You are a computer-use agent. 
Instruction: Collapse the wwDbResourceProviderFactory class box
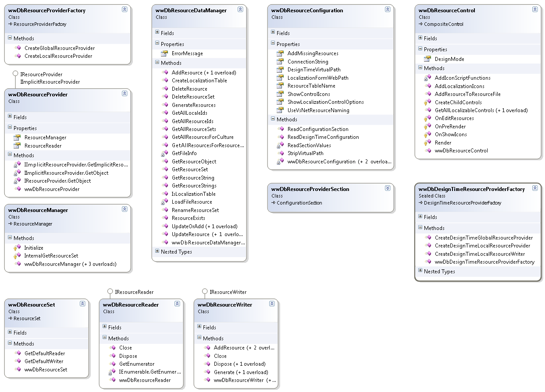pyautogui.click(x=125, y=9)
